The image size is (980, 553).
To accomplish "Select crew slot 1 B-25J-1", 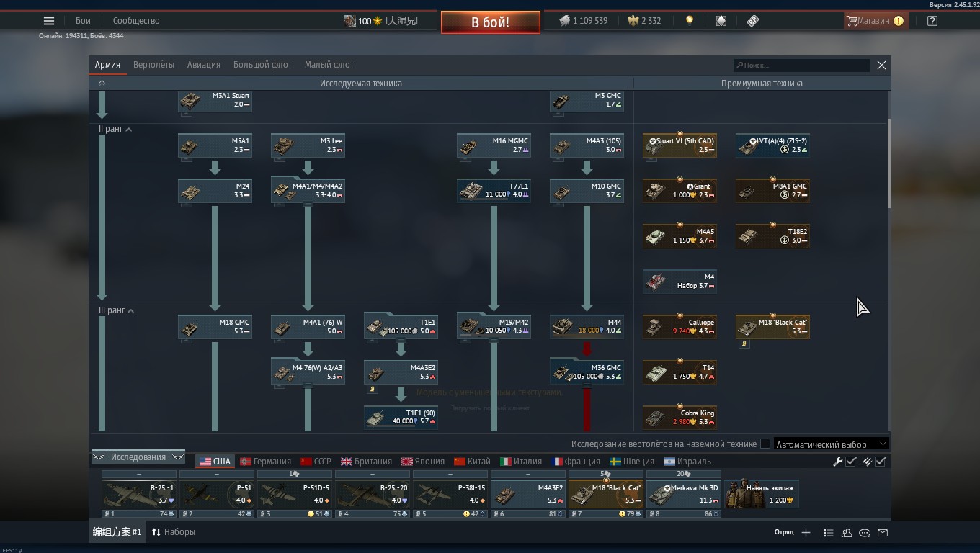I will coord(138,494).
